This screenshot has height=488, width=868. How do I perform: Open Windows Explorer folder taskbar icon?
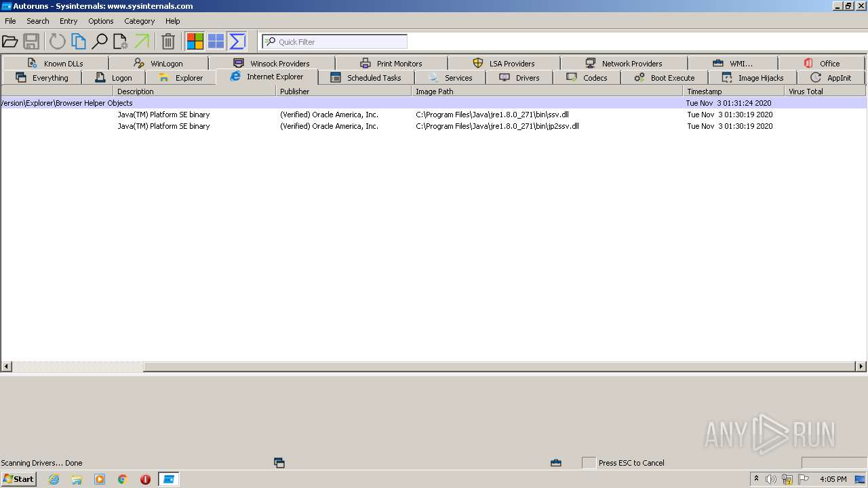77,479
